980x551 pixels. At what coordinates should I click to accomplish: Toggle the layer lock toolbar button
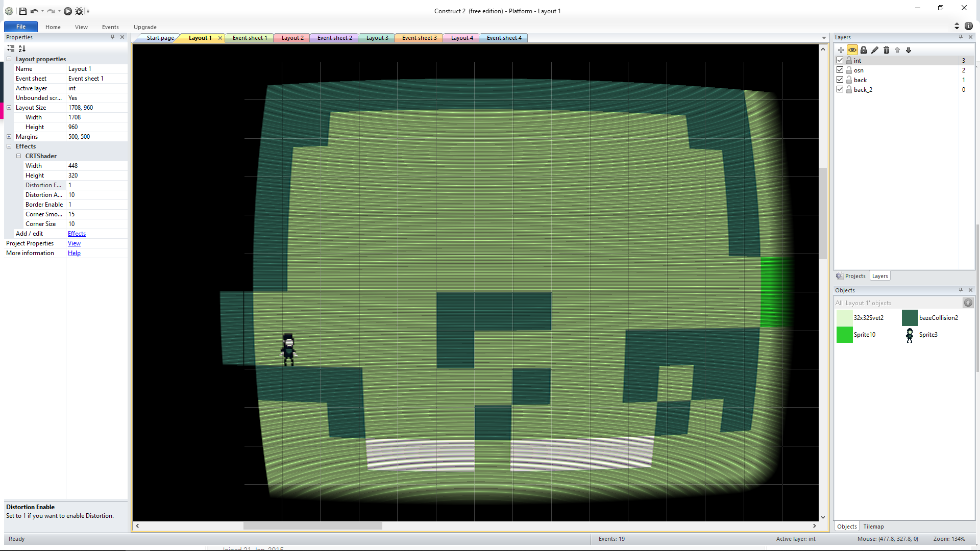[864, 50]
